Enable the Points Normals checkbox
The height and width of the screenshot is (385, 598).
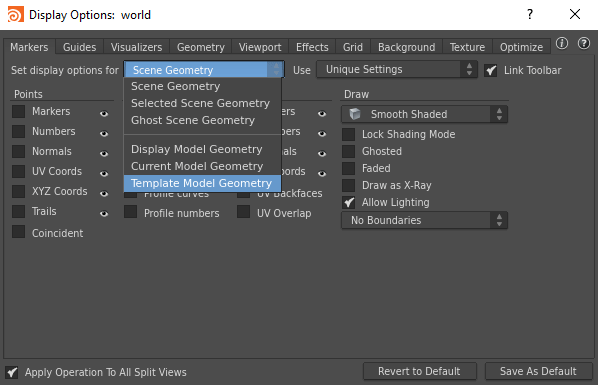(18, 151)
